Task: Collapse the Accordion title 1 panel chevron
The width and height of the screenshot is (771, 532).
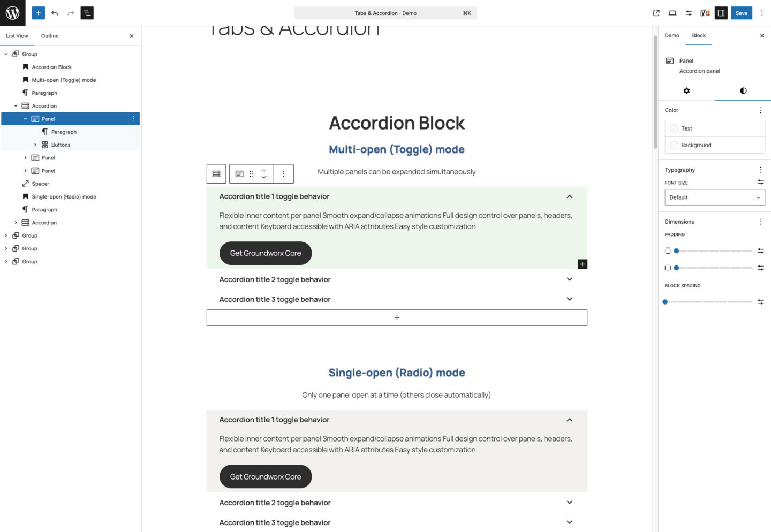Action: [x=569, y=196]
